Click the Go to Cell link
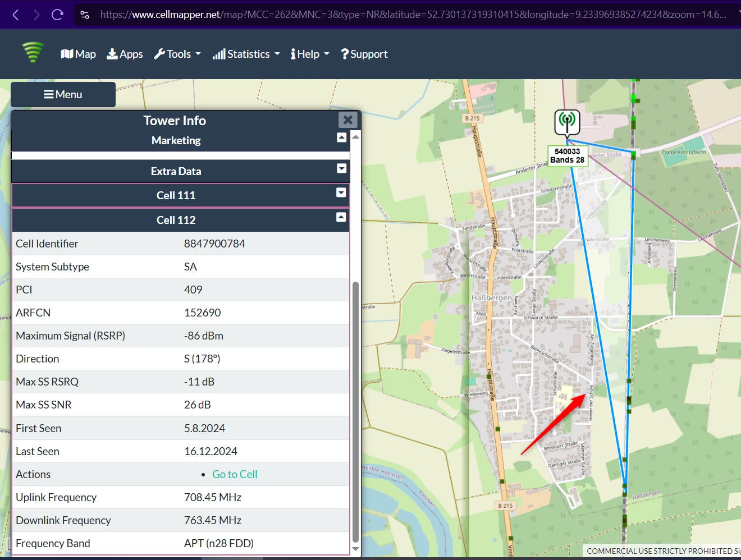The width and height of the screenshot is (741, 560). pos(235,474)
